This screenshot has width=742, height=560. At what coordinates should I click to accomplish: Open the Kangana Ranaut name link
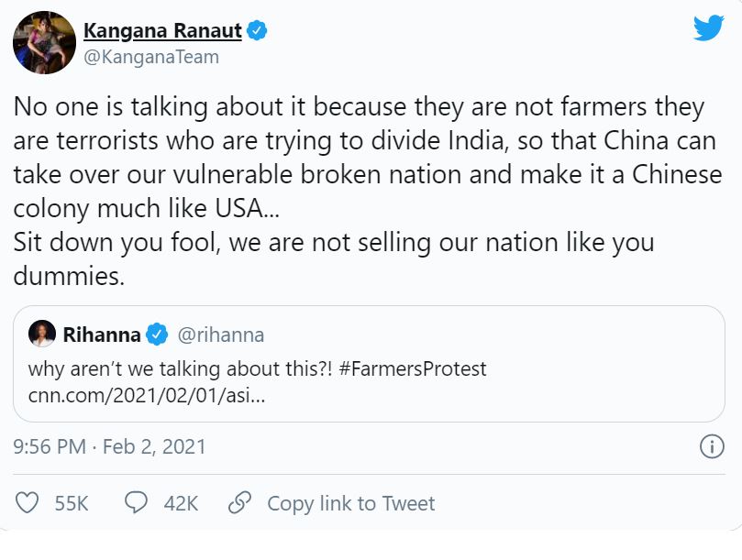coord(162,31)
